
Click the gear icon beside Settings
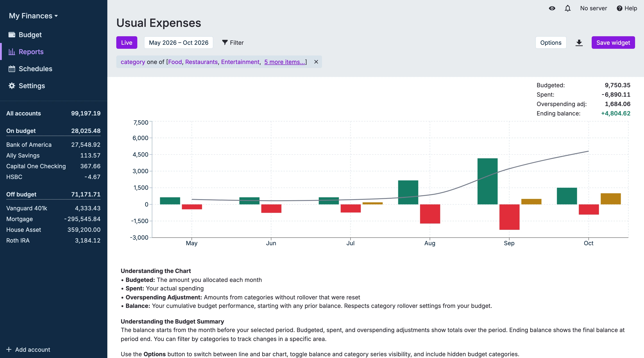(12, 85)
